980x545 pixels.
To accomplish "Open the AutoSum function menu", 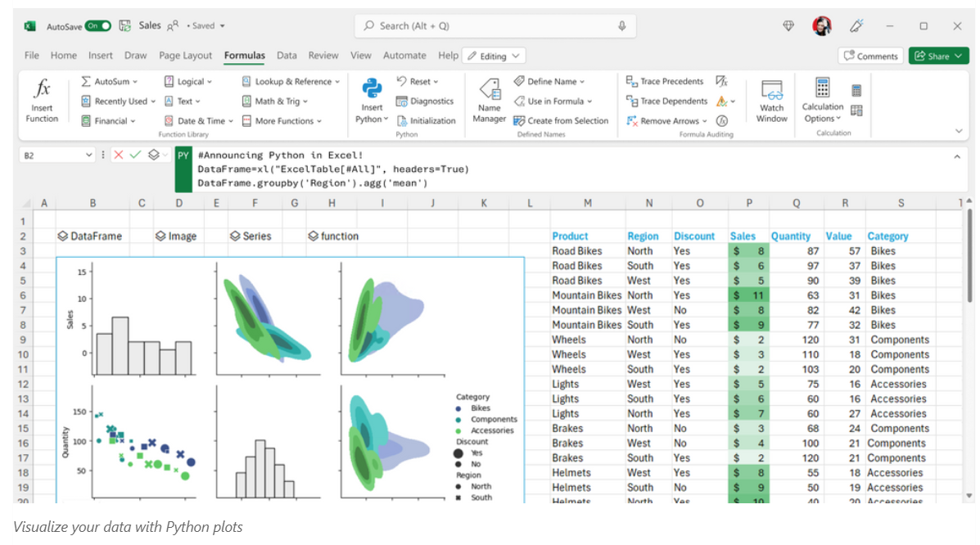I will (110, 81).
